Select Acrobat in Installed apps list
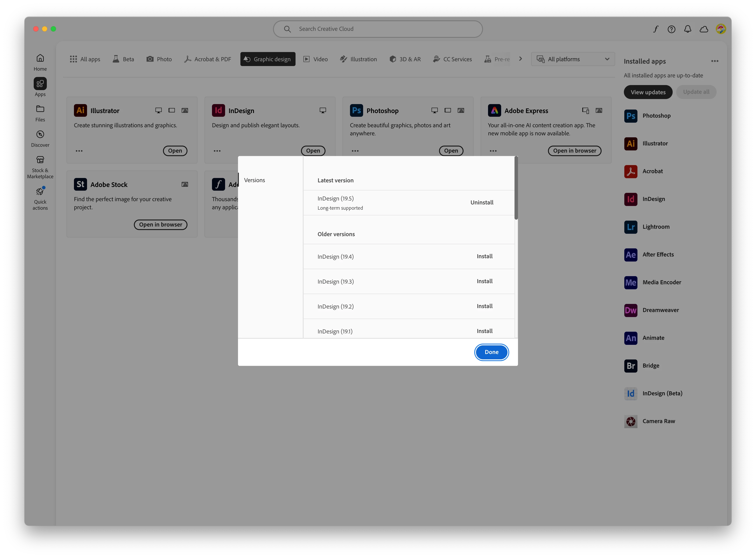Viewport: 756px width, 558px height. 644,171
